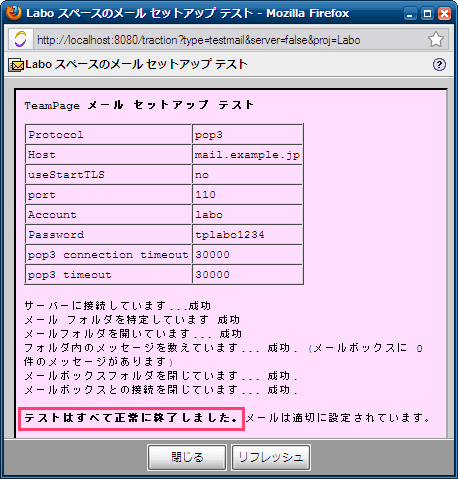Click the port label cell
458x479 pixels.
pos(108,195)
